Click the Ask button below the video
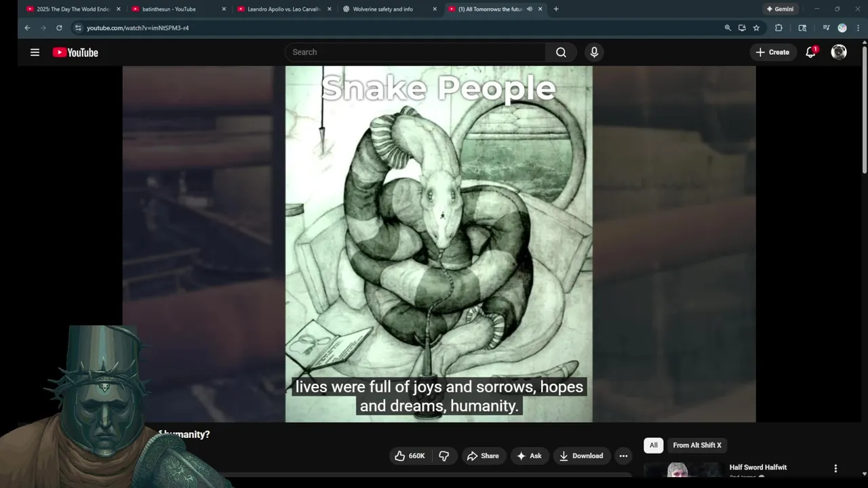 point(529,456)
